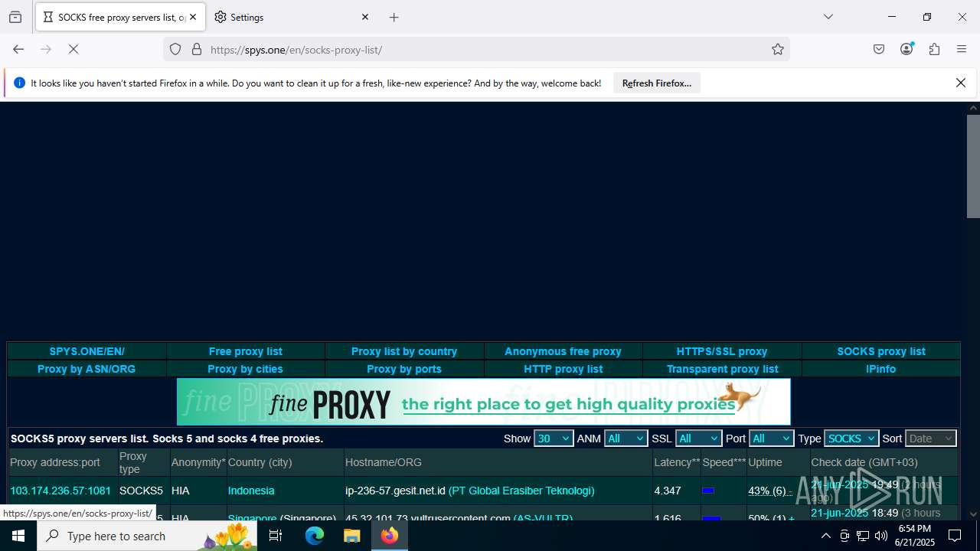Open the Indonesia country link
This screenshot has width=980, height=551.
pos(251,491)
